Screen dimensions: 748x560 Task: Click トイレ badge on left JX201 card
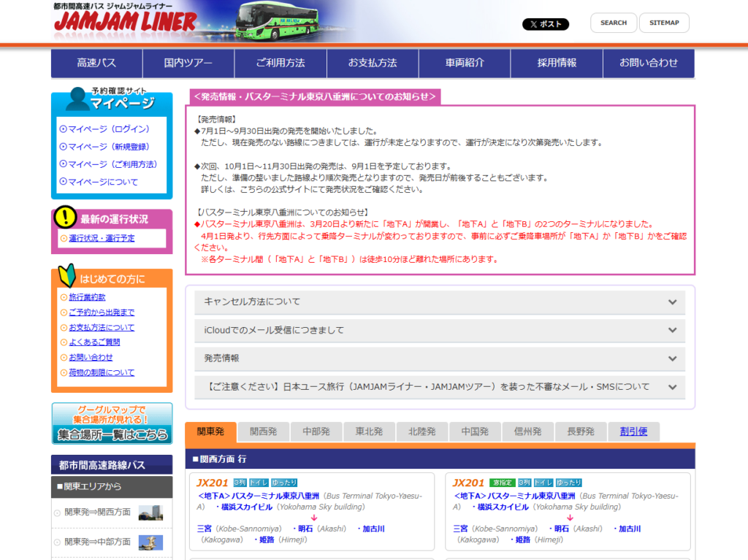(259, 483)
